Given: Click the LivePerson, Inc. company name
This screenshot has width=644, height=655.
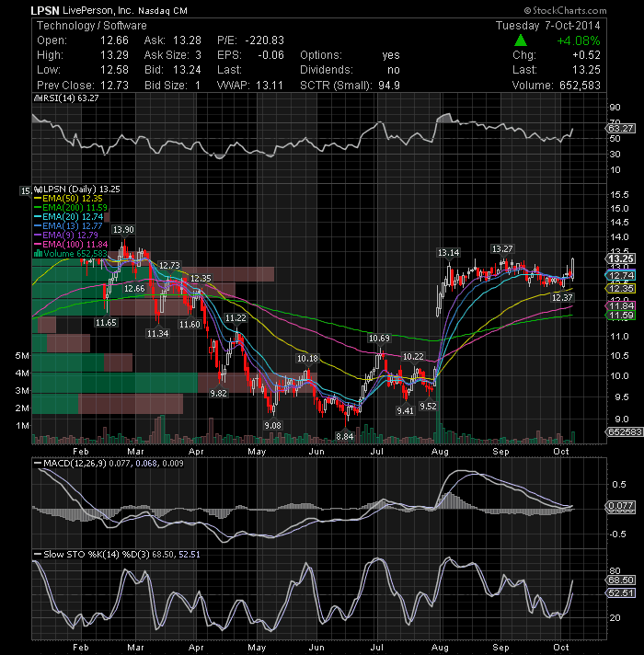Looking at the screenshot, I should pos(98,10).
